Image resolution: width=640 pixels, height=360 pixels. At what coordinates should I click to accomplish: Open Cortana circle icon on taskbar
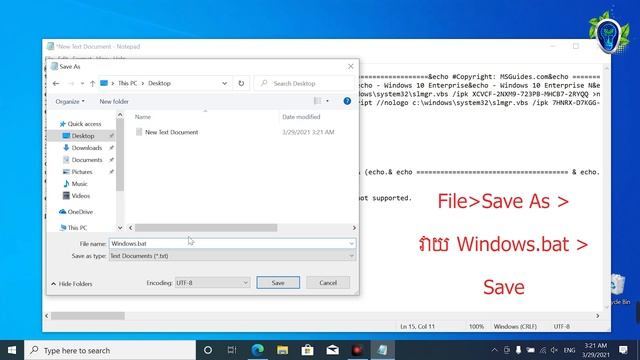tap(208, 350)
